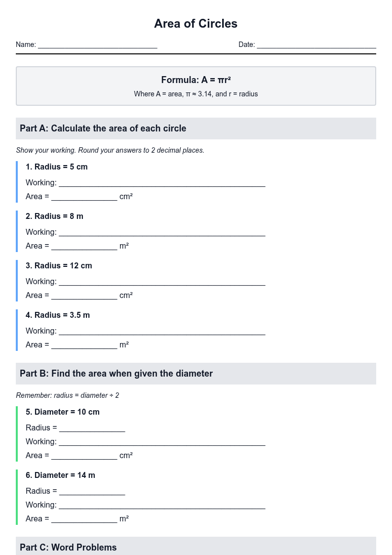
Task: Click the Area blank for question 2
Action: (x=84, y=246)
